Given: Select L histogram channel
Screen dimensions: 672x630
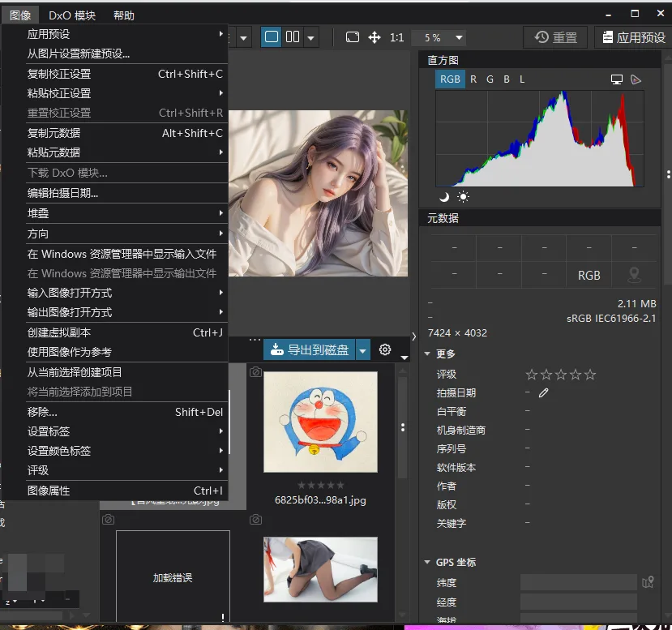Looking at the screenshot, I should [x=522, y=79].
